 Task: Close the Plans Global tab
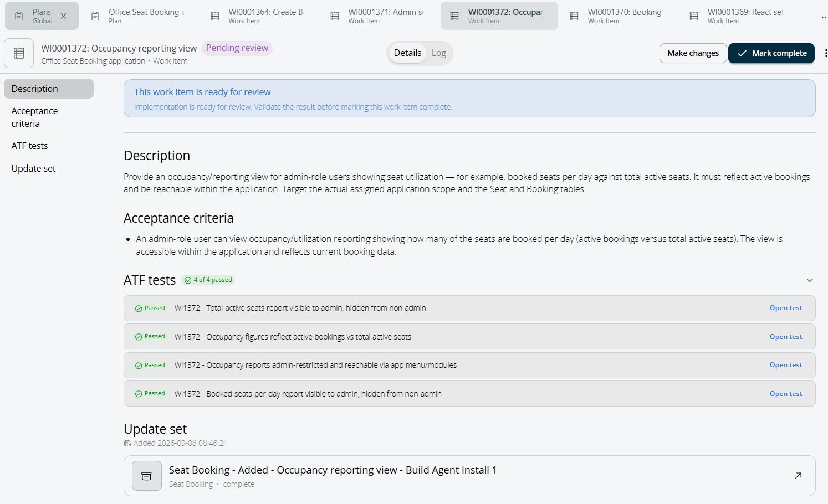click(63, 16)
